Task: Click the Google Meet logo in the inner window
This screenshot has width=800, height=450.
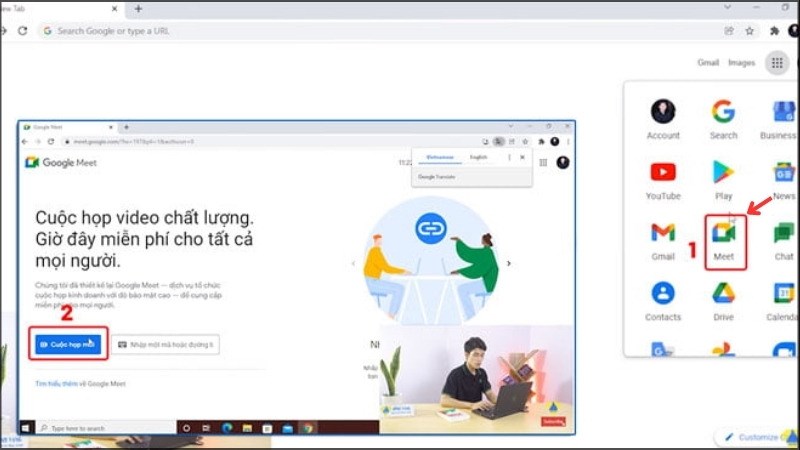Action: [x=61, y=163]
